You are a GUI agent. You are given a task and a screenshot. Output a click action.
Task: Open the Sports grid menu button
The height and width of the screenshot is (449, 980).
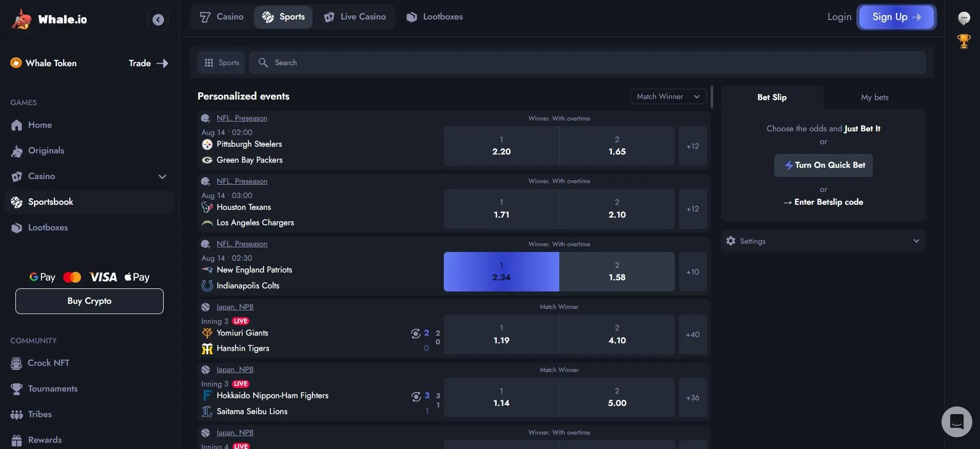tap(222, 63)
